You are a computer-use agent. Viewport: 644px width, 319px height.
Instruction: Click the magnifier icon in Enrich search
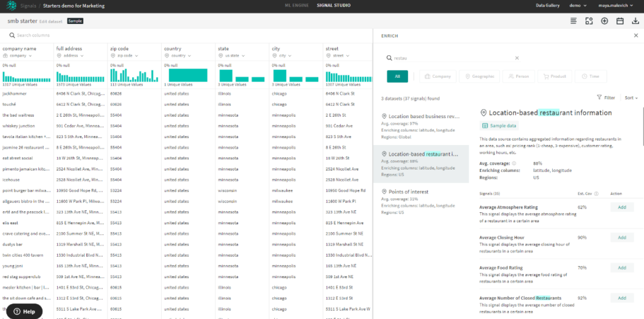click(x=389, y=58)
